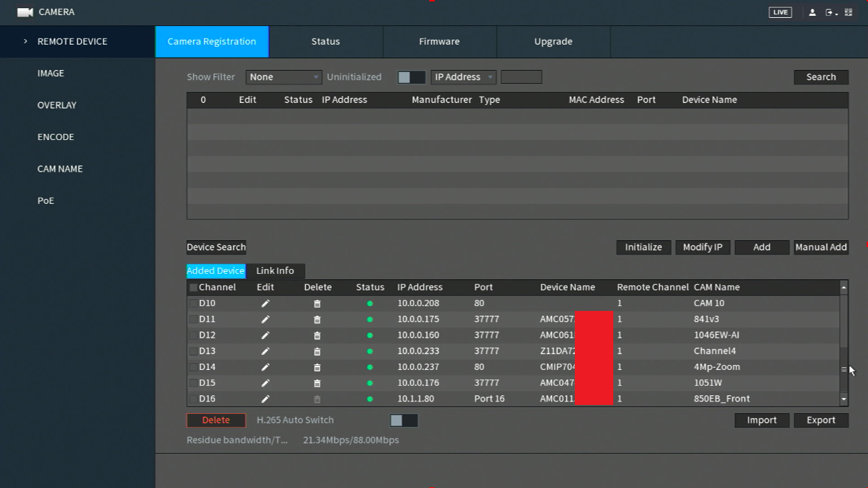This screenshot has width=868, height=488.
Task: Click the Device Search button
Action: click(216, 248)
